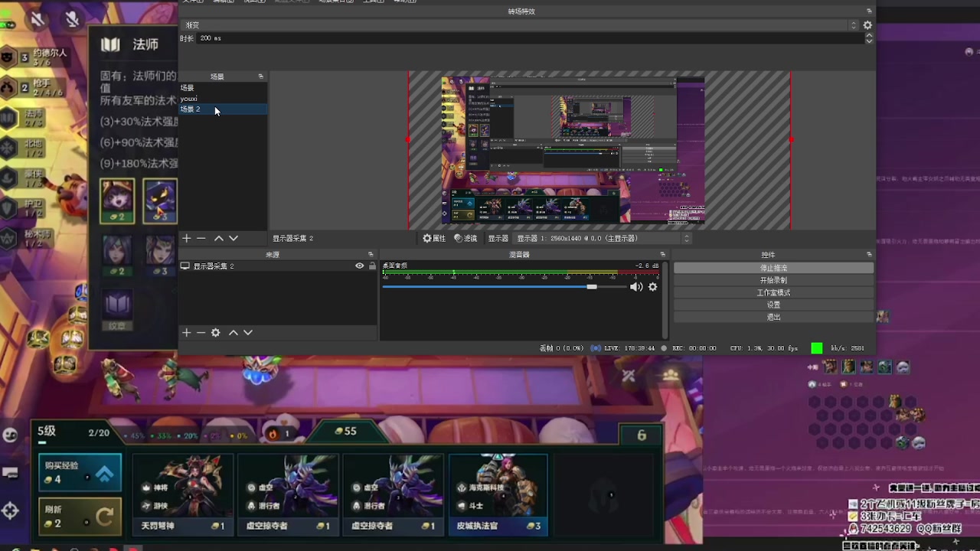Move the selected scene up
The height and width of the screenshot is (551, 980).
coord(219,239)
